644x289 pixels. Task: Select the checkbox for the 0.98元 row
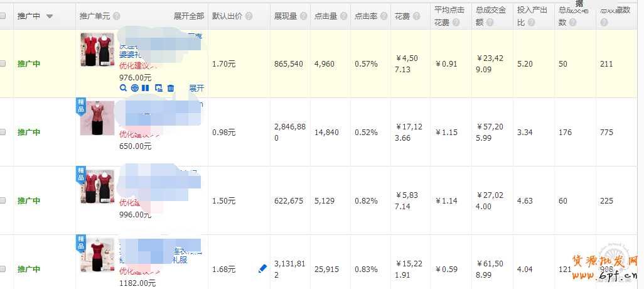[3, 133]
